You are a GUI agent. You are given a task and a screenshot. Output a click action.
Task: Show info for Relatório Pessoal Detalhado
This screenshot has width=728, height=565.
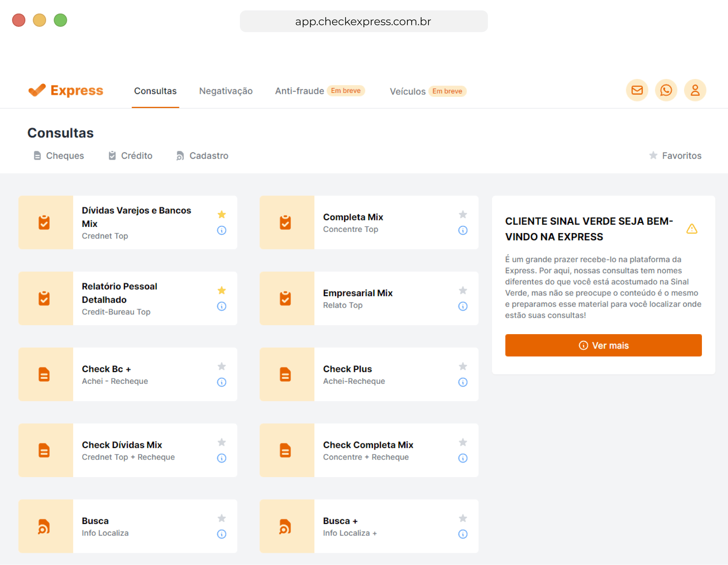point(222,306)
